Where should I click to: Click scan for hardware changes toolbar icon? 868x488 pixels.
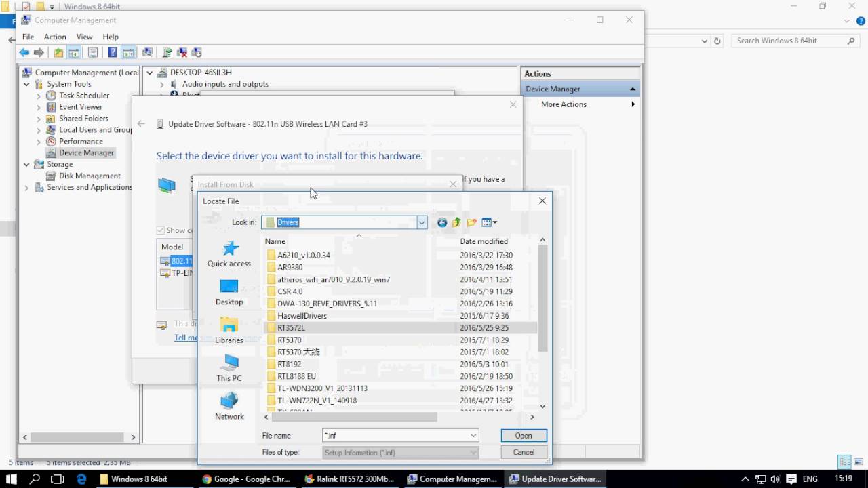147,52
